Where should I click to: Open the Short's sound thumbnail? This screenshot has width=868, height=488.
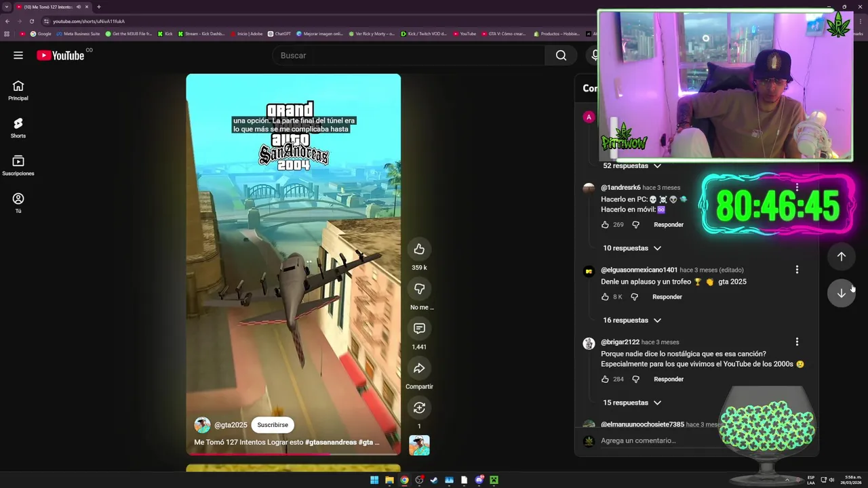[419, 445]
